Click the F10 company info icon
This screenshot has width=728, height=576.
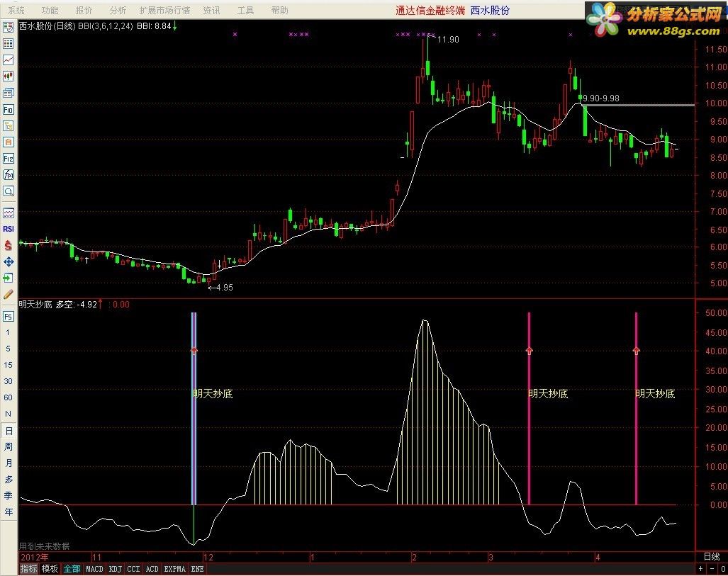click(x=9, y=109)
